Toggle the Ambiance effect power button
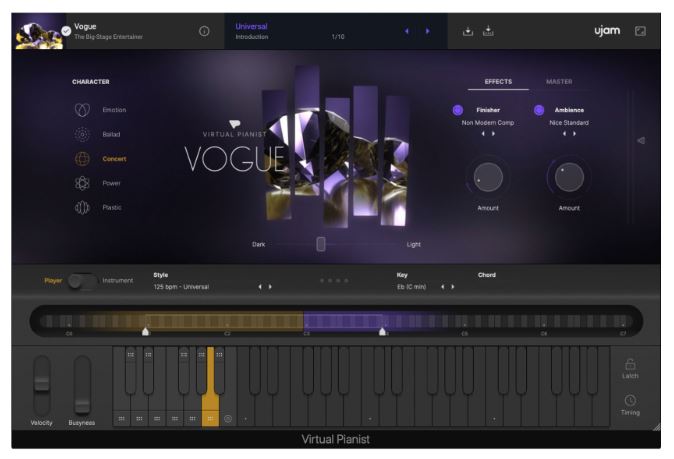The width and height of the screenshot is (674, 459). pyautogui.click(x=539, y=110)
